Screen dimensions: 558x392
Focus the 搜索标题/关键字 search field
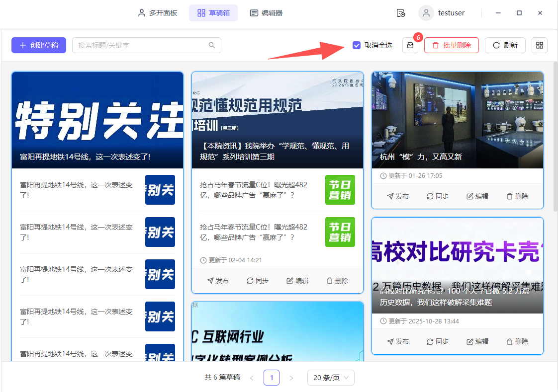pos(147,45)
